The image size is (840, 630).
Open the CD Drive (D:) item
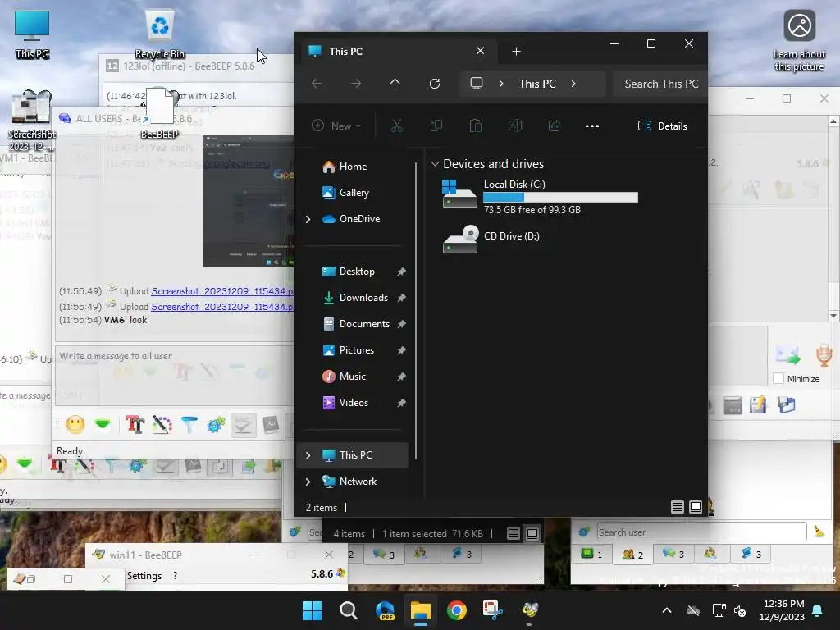click(491, 239)
